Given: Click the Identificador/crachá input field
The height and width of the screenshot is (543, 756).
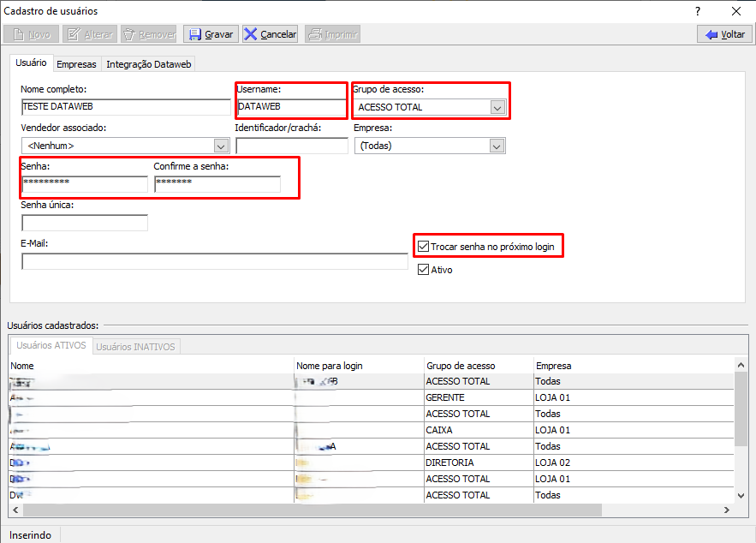Looking at the screenshot, I should tap(292, 146).
